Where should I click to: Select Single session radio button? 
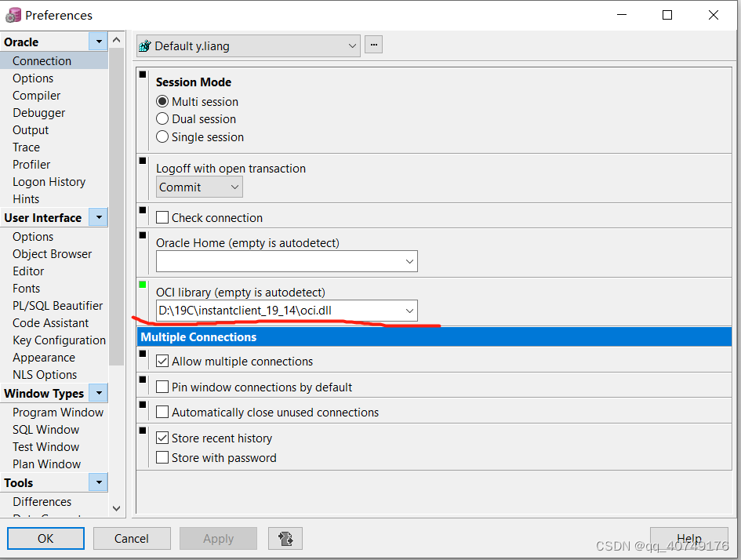[x=162, y=136]
